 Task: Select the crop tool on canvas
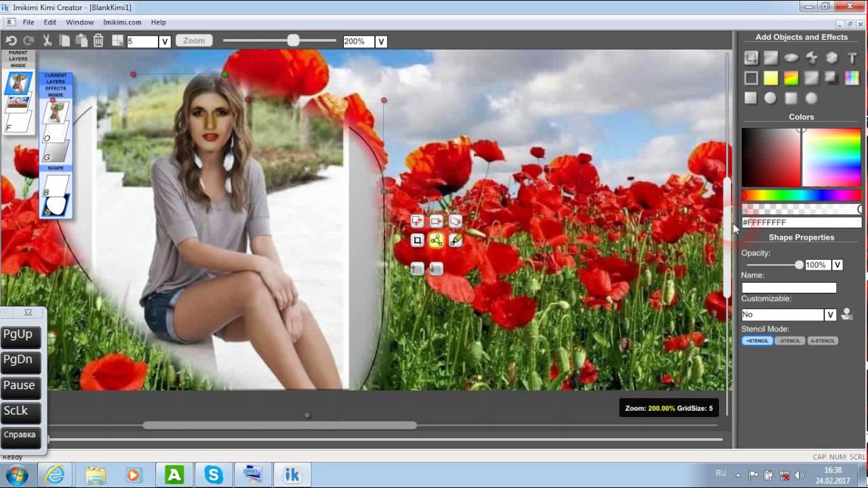coord(418,241)
